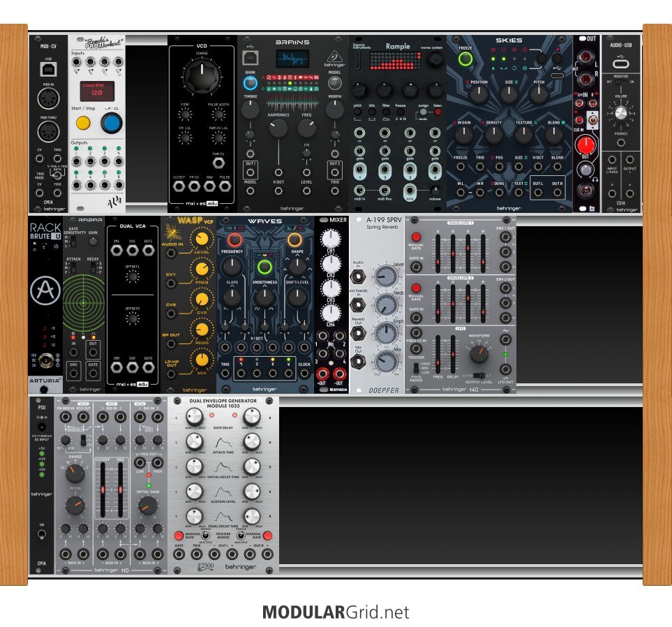This screenshot has width=672, height=627.
Task: Click the USB port on the Brains module
Action: [x=251, y=57]
